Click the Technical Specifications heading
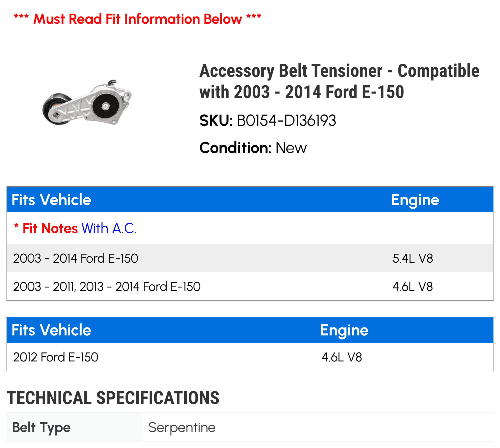Viewport: 500px width, 448px height. [113, 398]
